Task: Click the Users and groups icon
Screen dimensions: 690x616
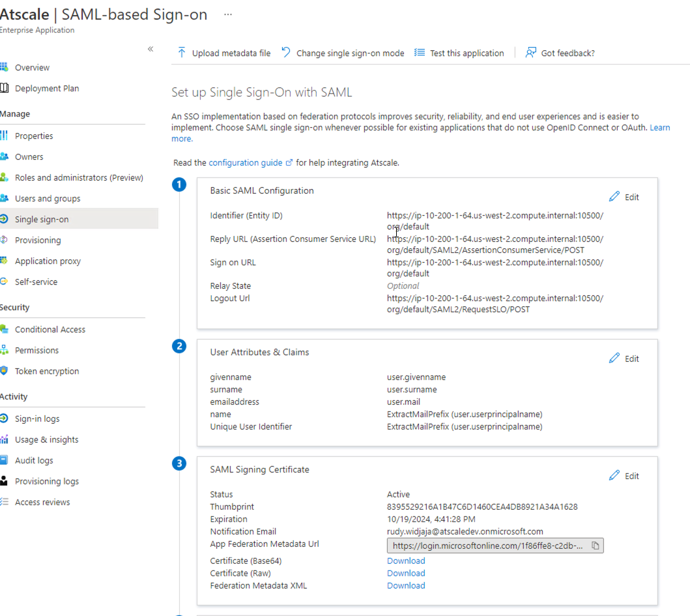Action: tap(4, 198)
